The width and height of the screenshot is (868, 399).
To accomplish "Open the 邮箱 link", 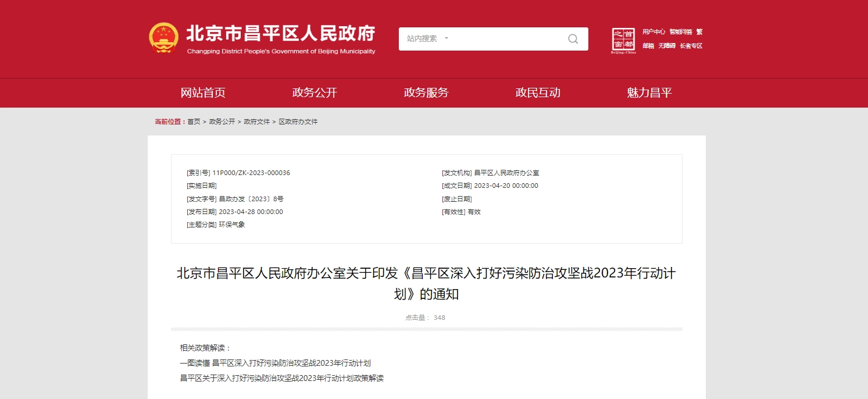I will tap(648, 46).
